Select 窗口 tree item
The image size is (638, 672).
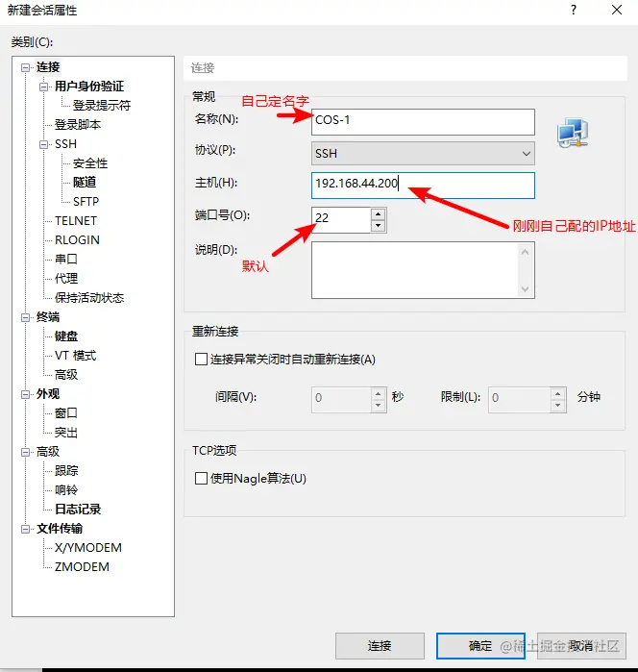[x=66, y=413]
